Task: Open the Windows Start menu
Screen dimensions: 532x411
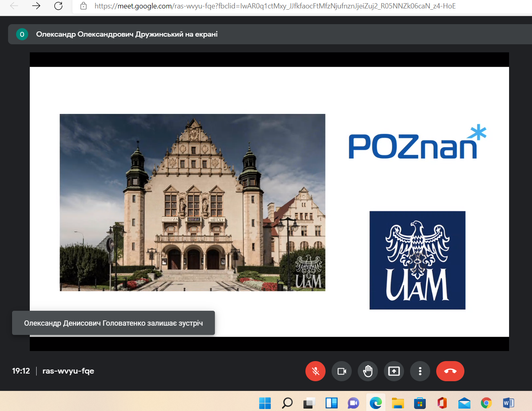Action: (265, 403)
